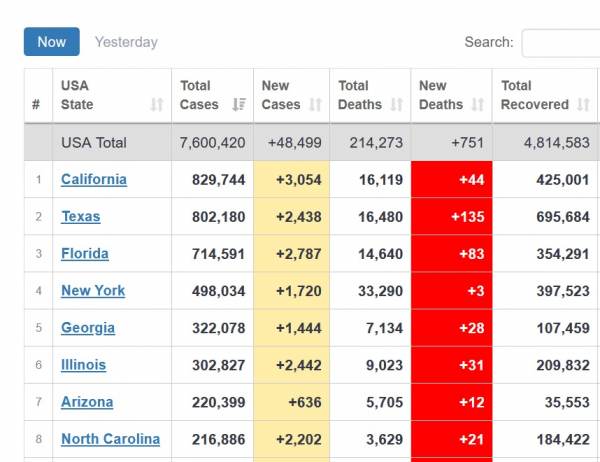Sort by New Deaths column icon
This screenshot has width=600, height=462.
click(x=478, y=104)
